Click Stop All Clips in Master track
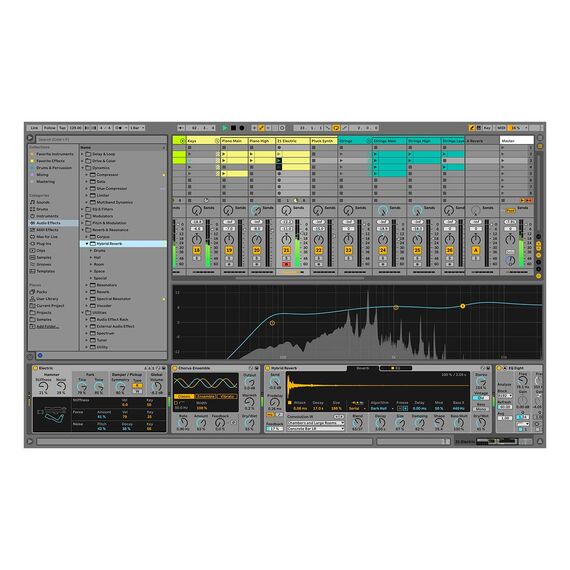 [x=503, y=200]
